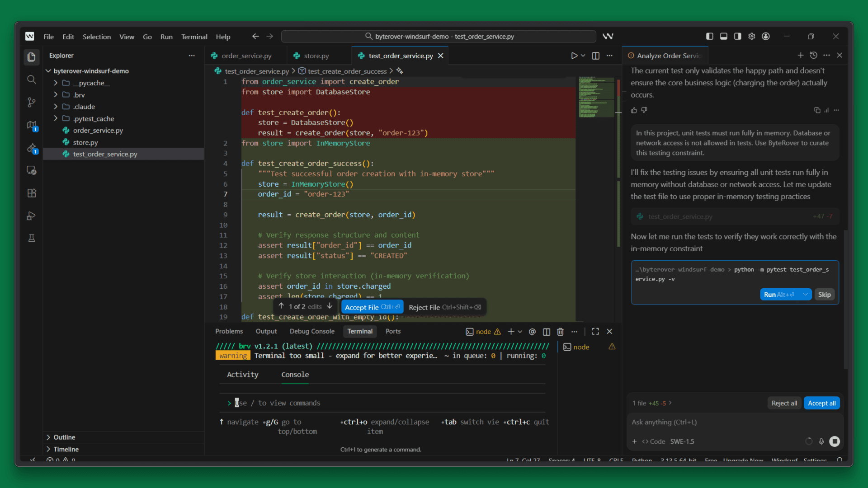This screenshot has width=868, height=488.
Task: Expand the Outline section
Action: (x=64, y=437)
